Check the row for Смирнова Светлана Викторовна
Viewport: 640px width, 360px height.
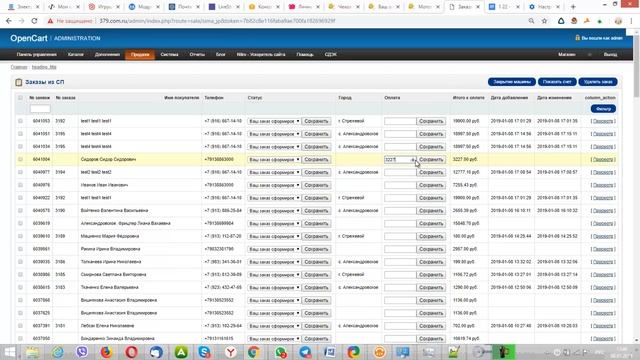click(x=20, y=274)
